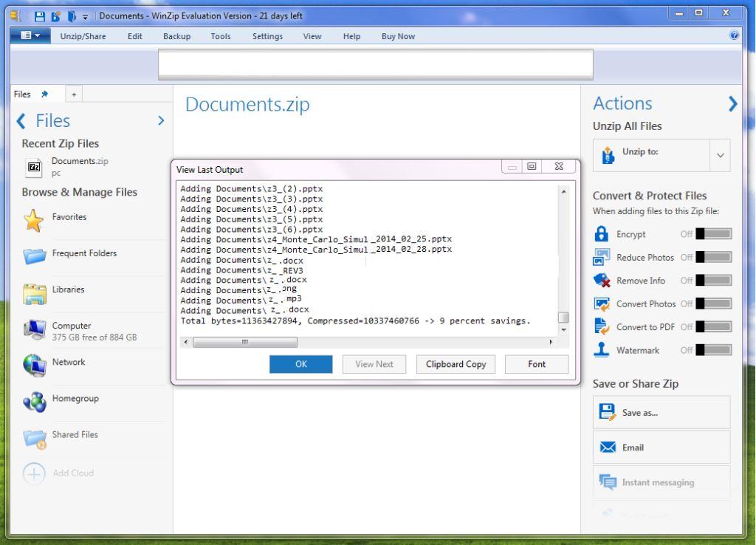Click the Save icon in quick access toolbar
This screenshot has height=545, width=756.
40,16
